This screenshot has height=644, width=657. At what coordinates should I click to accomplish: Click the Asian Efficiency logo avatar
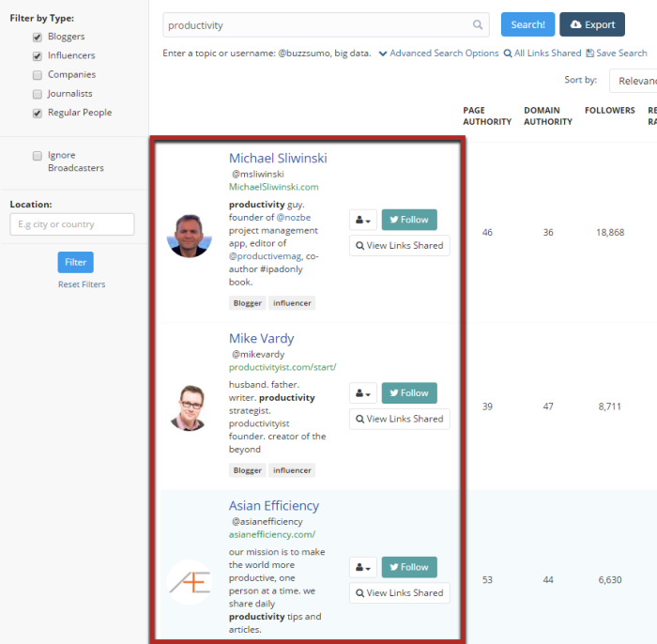pos(190,582)
